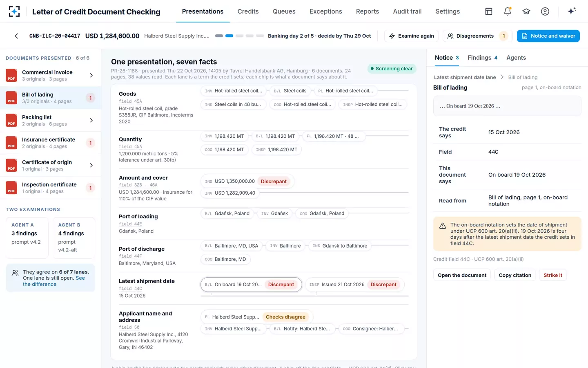The width and height of the screenshot is (588, 368).
Task: Select the Agent B examination card
Action: [74, 238]
